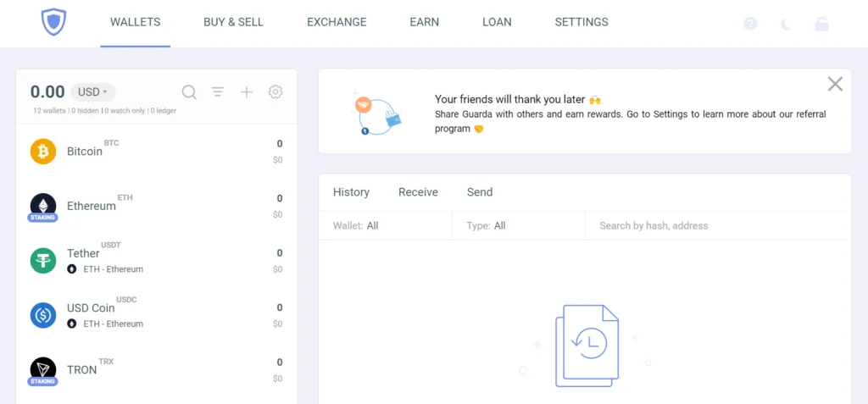The height and width of the screenshot is (404, 868).
Task: Go to the Receive tab
Action: 418,192
